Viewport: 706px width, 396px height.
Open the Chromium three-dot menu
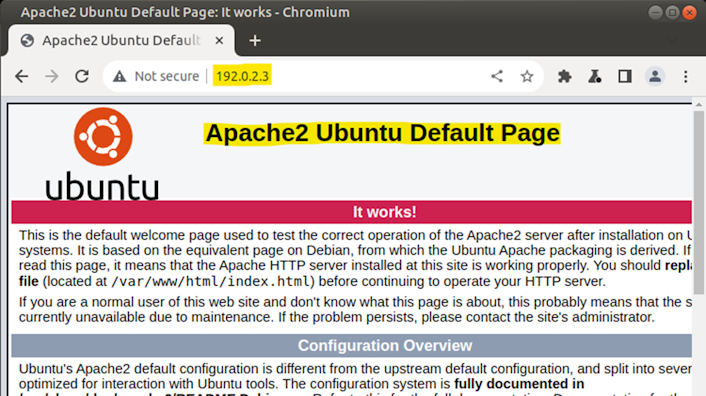[x=685, y=76]
